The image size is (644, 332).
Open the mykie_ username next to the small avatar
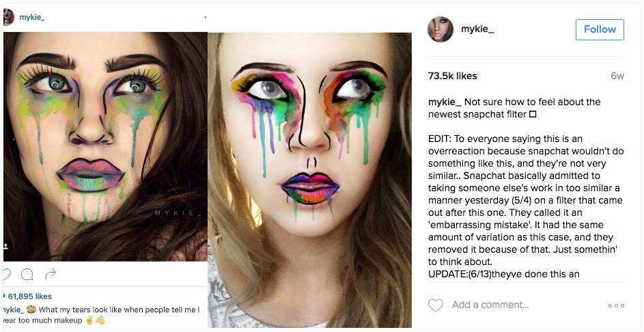tap(32, 17)
